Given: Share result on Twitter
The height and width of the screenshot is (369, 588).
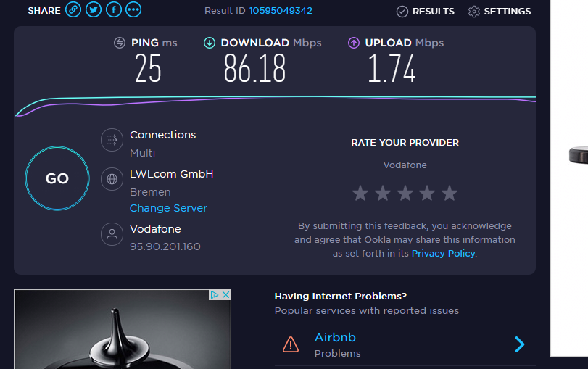Looking at the screenshot, I should (x=94, y=10).
